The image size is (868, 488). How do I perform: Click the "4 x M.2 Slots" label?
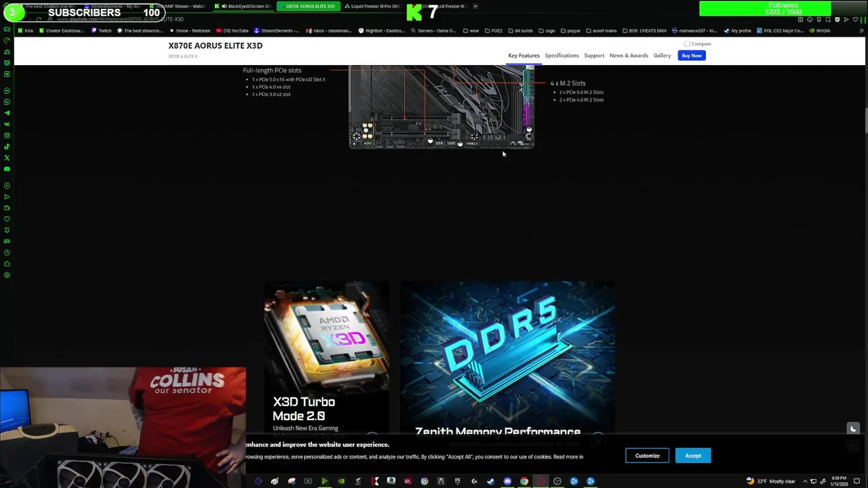click(568, 83)
